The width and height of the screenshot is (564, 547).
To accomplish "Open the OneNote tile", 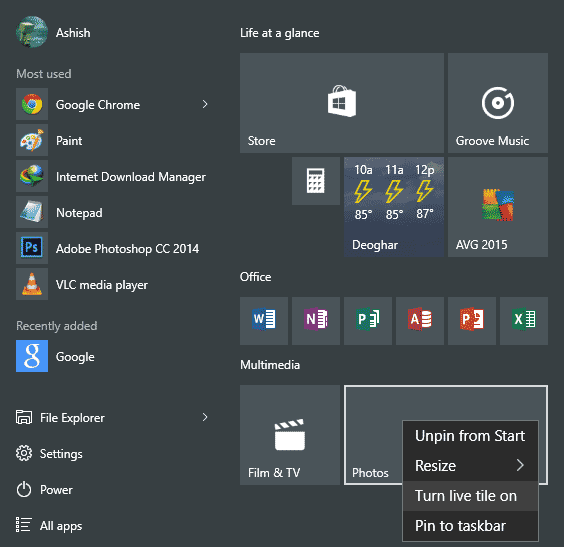I will coord(316,321).
